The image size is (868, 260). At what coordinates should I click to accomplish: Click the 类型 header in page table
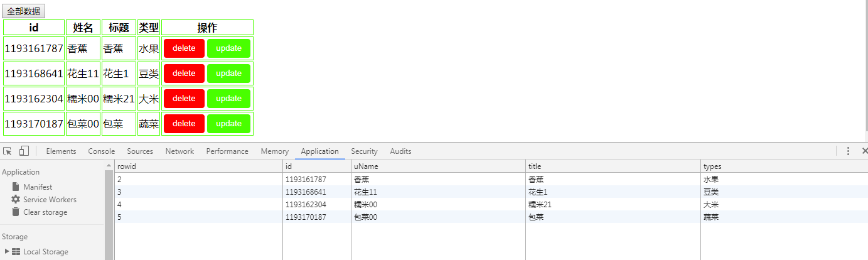tap(149, 28)
